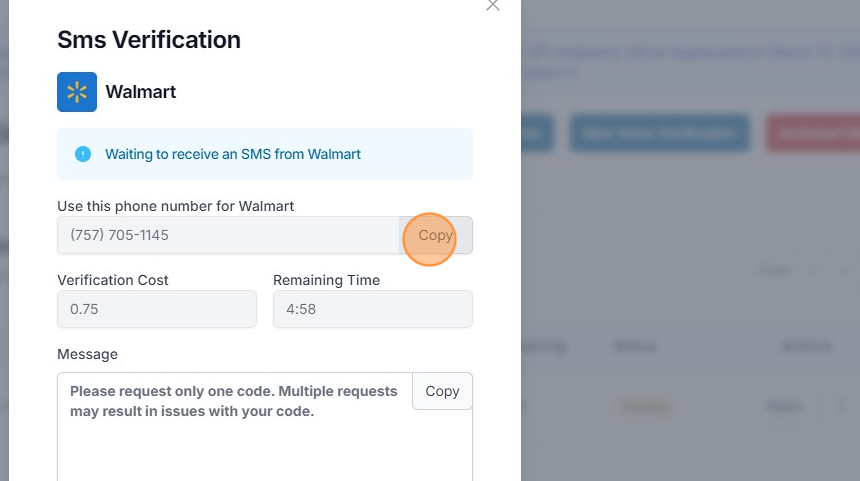Click the blurred blue button behind dialog
Image resolution: width=860 pixels, height=481 pixels.
(658, 133)
